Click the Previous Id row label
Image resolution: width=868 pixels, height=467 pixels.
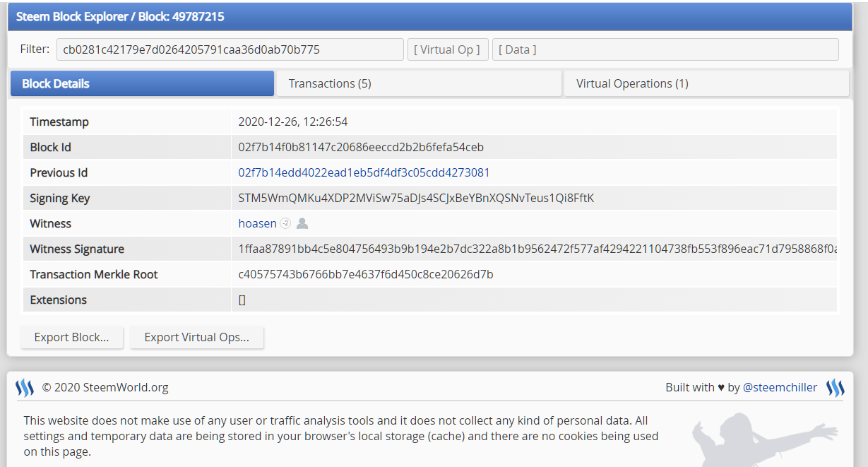pyautogui.click(x=59, y=173)
